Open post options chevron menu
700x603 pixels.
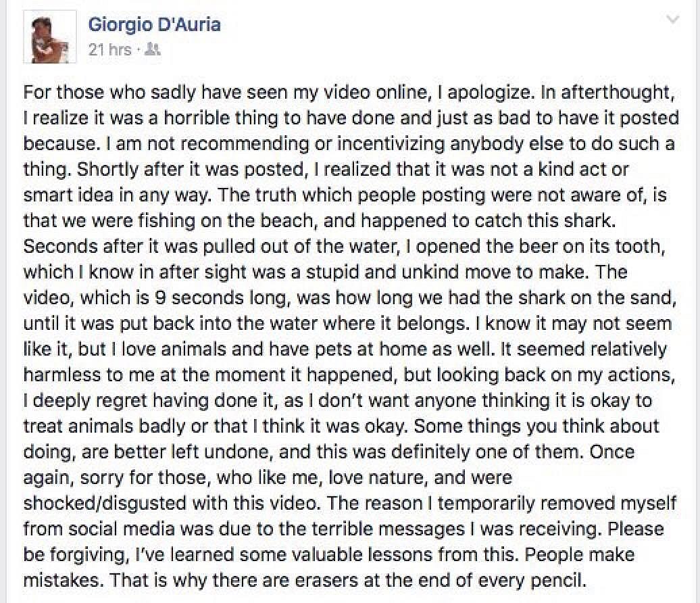(x=672, y=20)
